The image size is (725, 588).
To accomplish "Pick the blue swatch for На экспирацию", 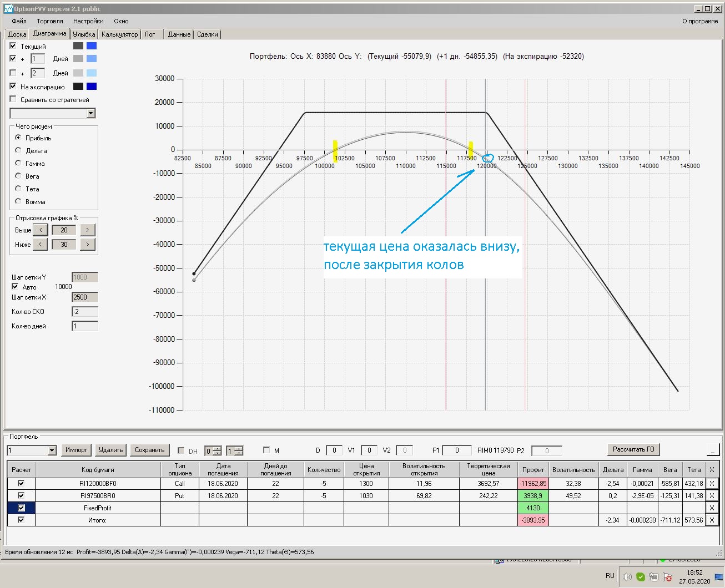I will (92, 87).
